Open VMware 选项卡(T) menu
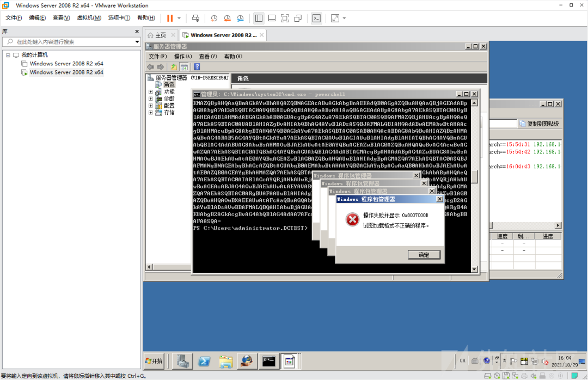This screenshot has width=588, height=380. 119,17
